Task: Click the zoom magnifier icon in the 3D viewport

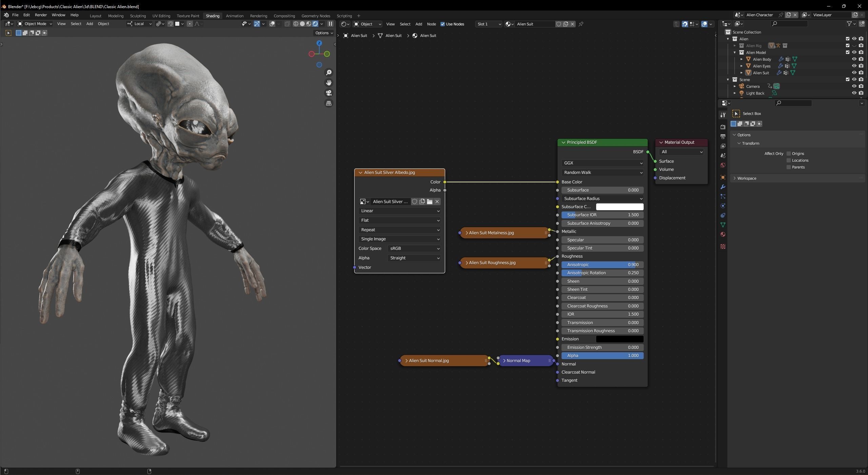Action: click(x=328, y=73)
